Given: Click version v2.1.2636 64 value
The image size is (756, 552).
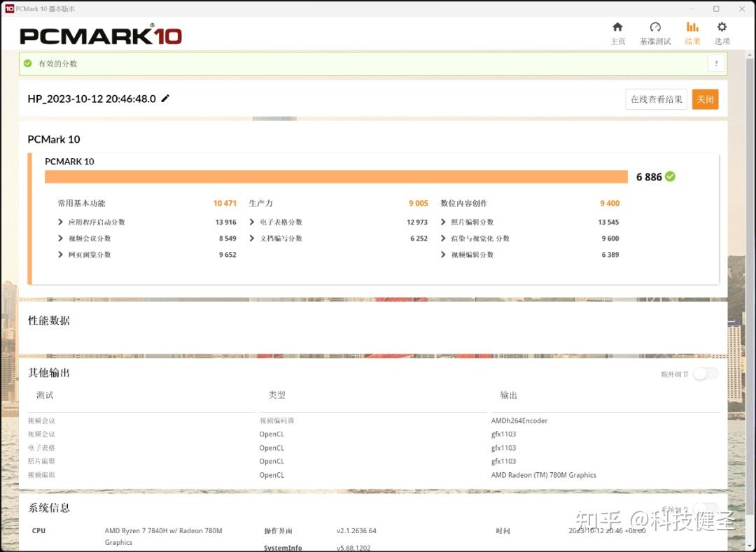Looking at the screenshot, I should (x=356, y=531).
